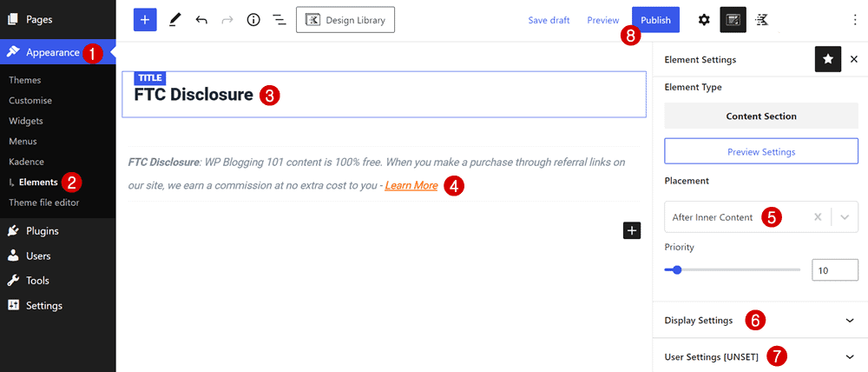Toggle the Element Settings sidebar icon
Image resolution: width=868 pixels, height=372 pixels.
coord(733,19)
